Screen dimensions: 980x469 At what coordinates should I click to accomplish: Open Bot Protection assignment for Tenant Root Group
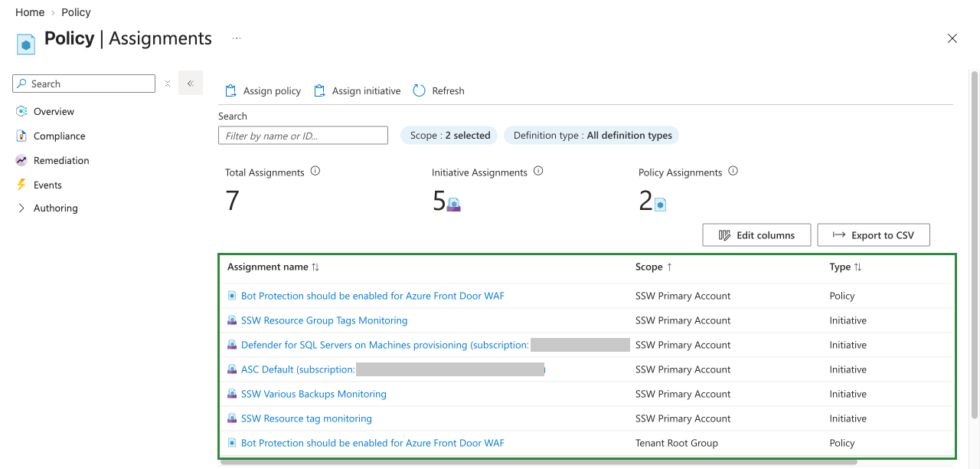[373, 443]
